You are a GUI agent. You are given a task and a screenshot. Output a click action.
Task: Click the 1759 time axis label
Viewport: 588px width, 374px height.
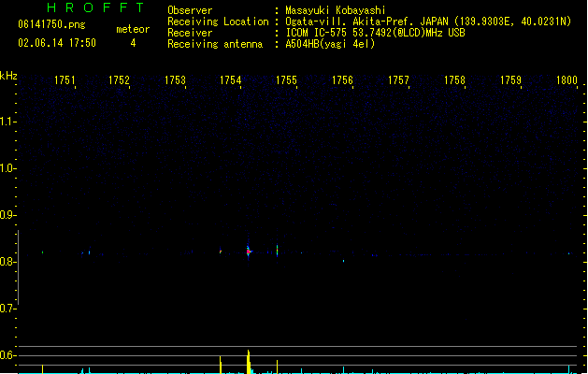click(510, 80)
